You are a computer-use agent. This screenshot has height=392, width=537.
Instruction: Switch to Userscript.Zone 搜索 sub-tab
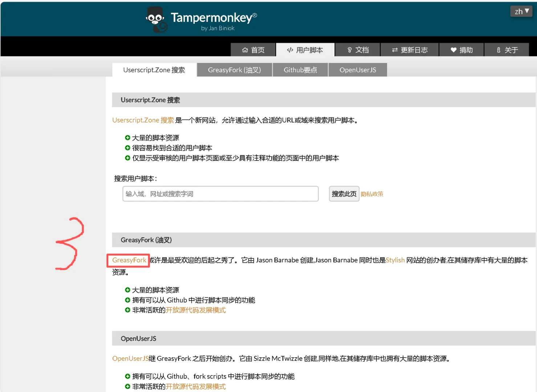click(154, 70)
